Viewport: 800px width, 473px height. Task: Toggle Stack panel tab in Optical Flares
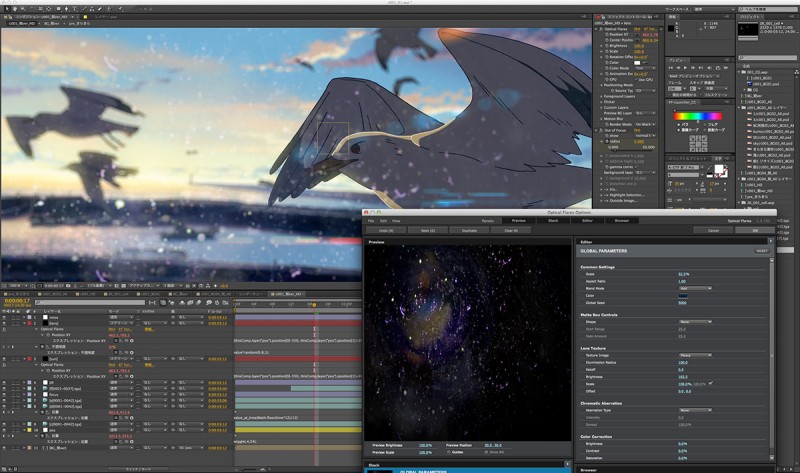pyautogui.click(x=553, y=220)
